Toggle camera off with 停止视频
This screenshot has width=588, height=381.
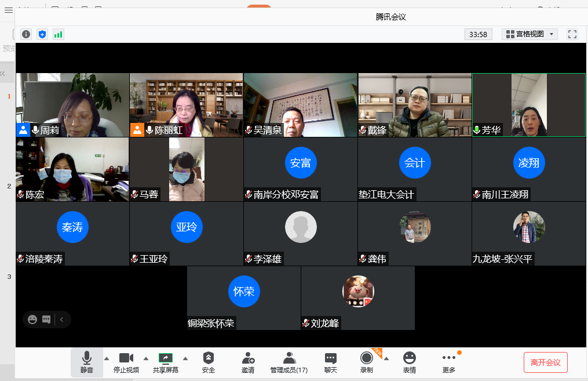click(126, 362)
